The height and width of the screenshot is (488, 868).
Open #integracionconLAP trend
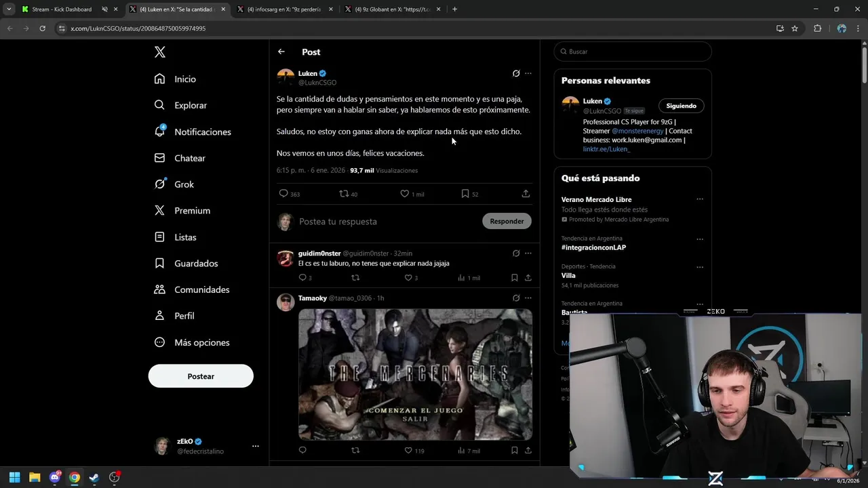tap(593, 247)
